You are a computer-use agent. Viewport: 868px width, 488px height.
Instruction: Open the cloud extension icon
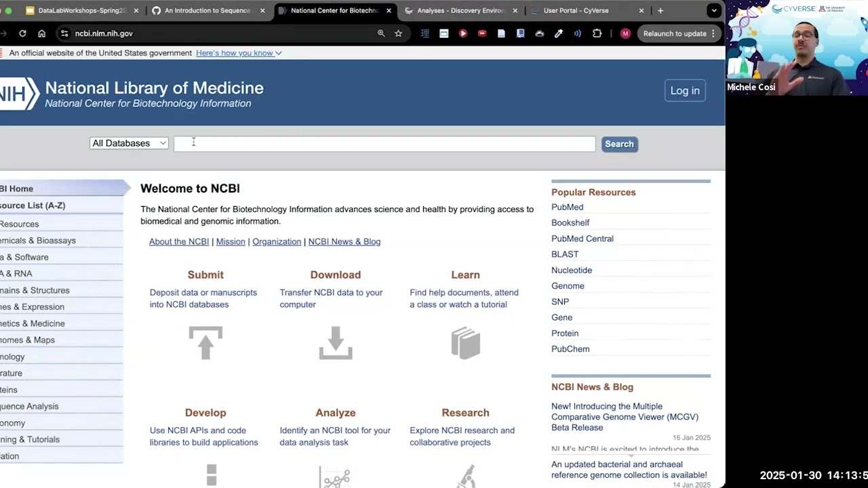click(x=540, y=33)
